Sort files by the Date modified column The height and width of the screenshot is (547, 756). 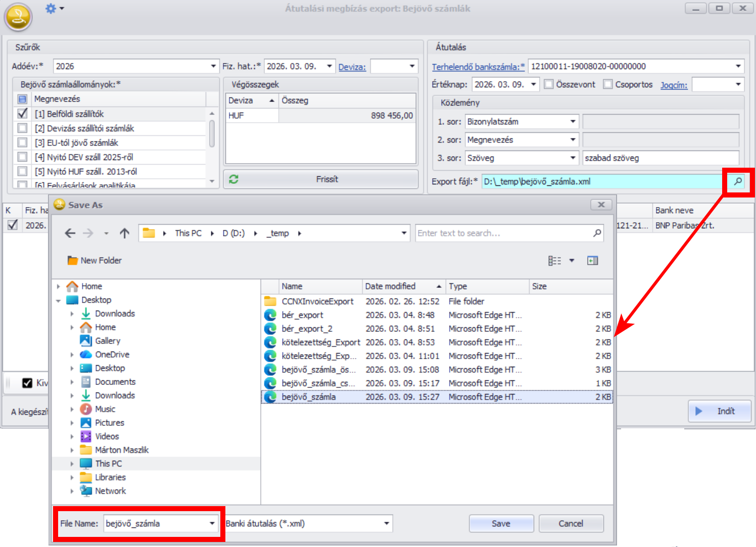[390, 286]
